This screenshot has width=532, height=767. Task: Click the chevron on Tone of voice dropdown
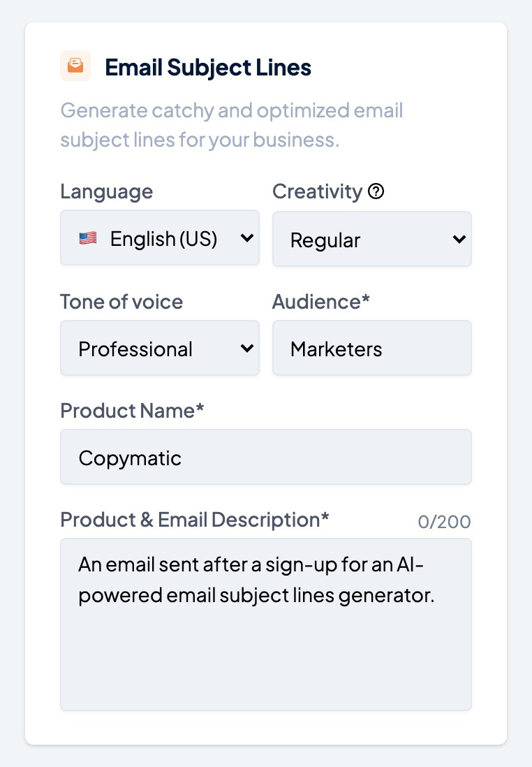(x=247, y=347)
